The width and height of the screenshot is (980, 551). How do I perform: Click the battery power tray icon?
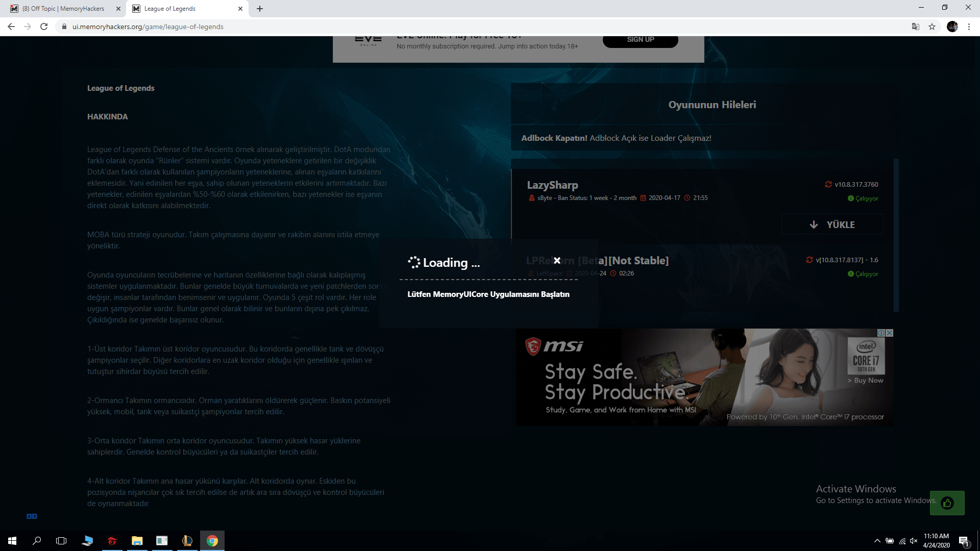(x=890, y=541)
